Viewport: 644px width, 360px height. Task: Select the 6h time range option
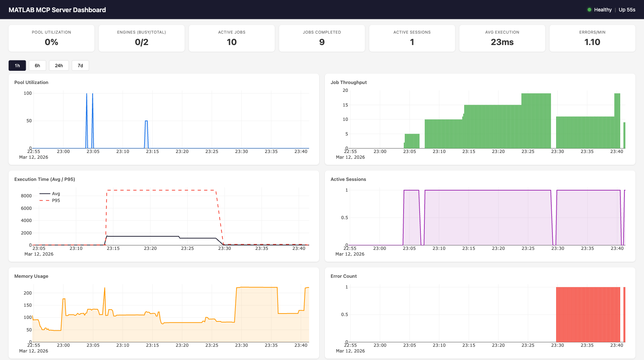[x=37, y=65]
